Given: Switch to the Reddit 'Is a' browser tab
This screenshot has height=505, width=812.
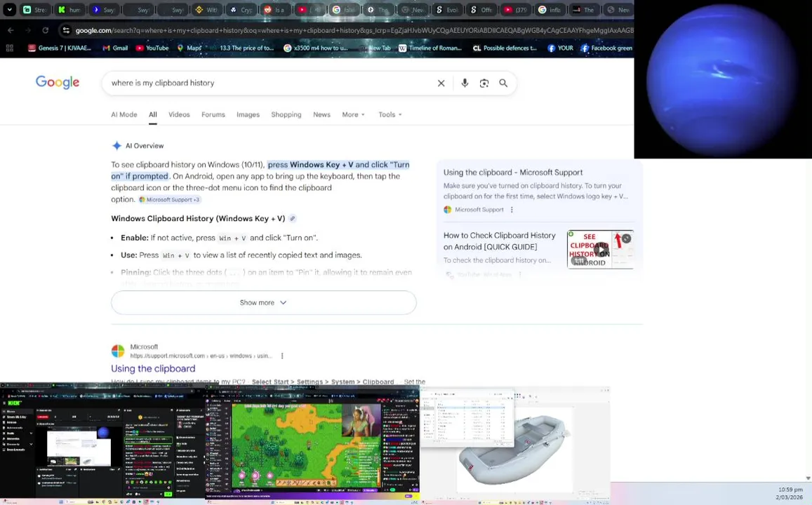Looking at the screenshot, I should [275, 10].
